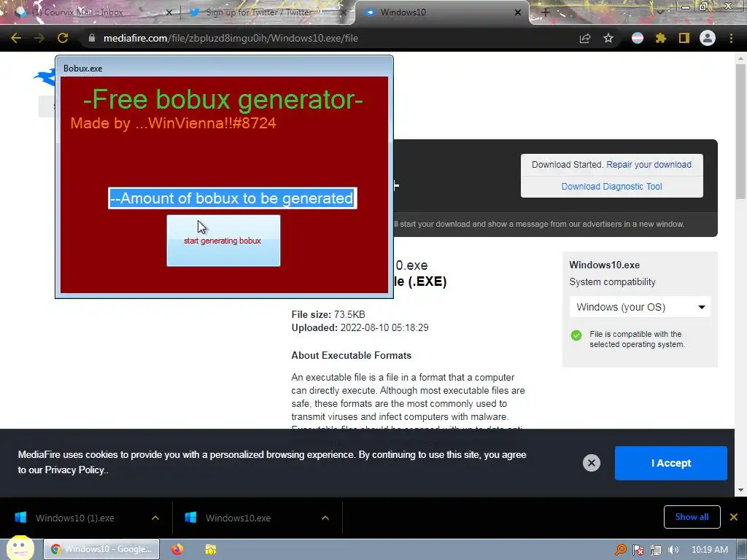
Task: Select the Windows10 - Google Chrome taskbar item
Action: pyautogui.click(x=101, y=549)
